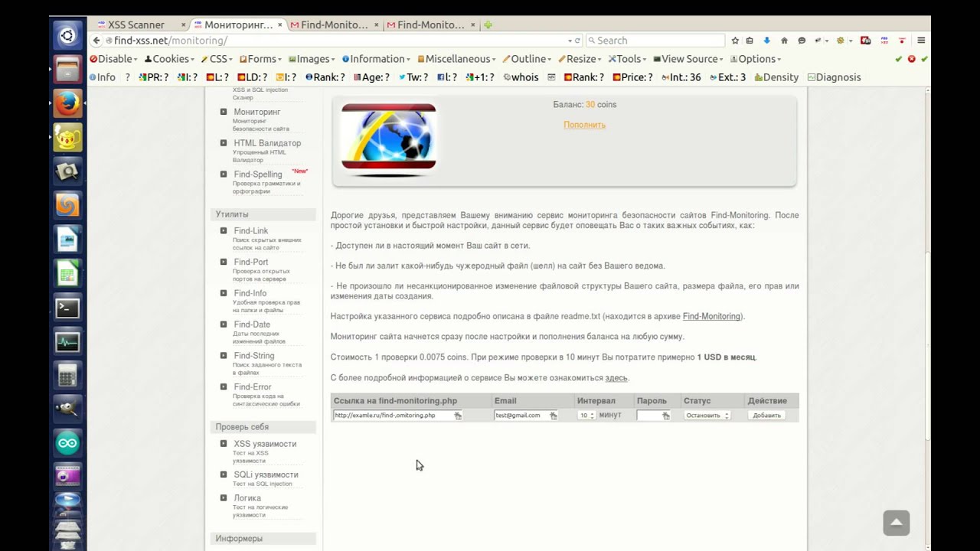Click the Firefox back arrow
The image size is (980, 551).
point(96,41)
